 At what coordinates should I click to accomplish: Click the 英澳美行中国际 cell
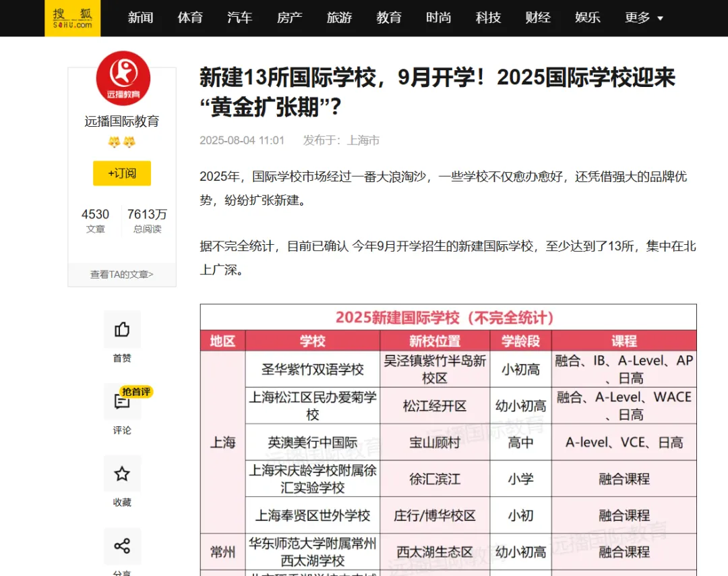[313, 442]
